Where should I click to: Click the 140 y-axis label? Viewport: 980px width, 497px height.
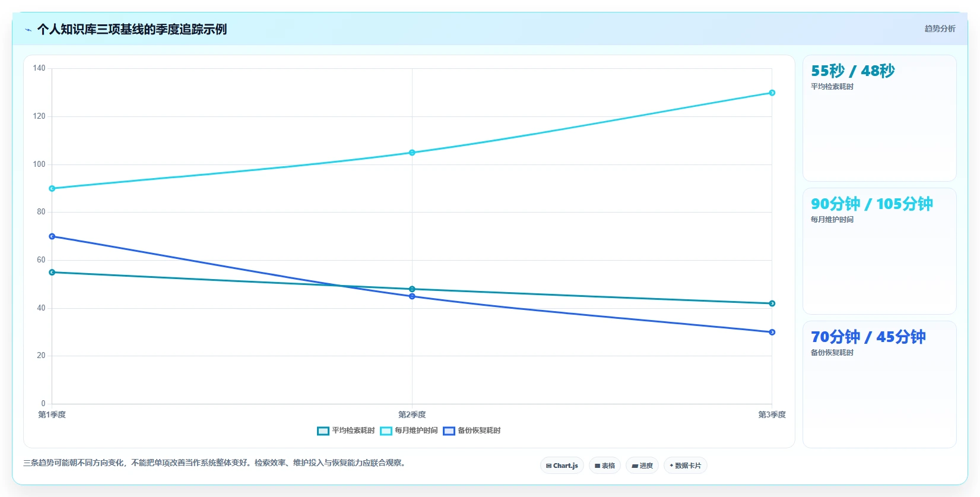click(x=39, y=68)
